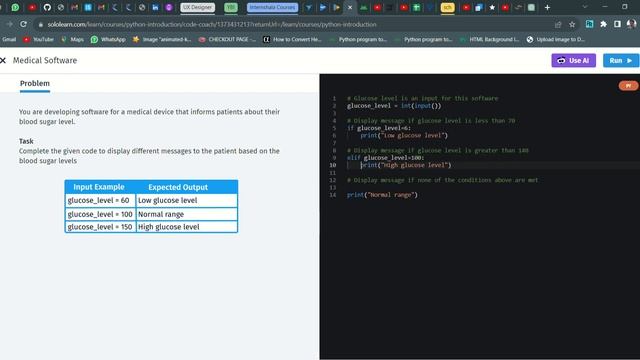Image resolution: width=640 pixels, height=360 pixels.
Task: Click the print "Low glucose level" code line
Action: pos(404,136)
